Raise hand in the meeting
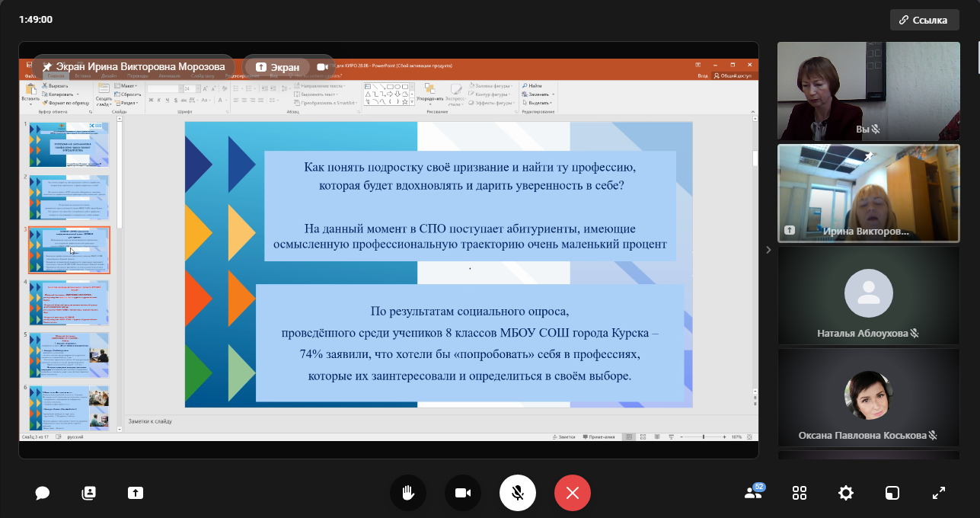 coord(408,493)
